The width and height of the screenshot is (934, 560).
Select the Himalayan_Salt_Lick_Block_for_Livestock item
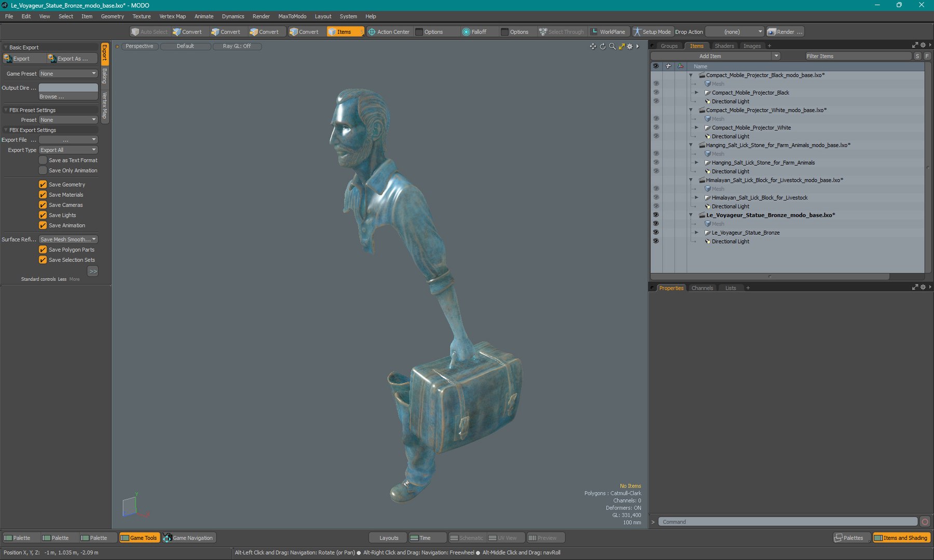[760, 198]
